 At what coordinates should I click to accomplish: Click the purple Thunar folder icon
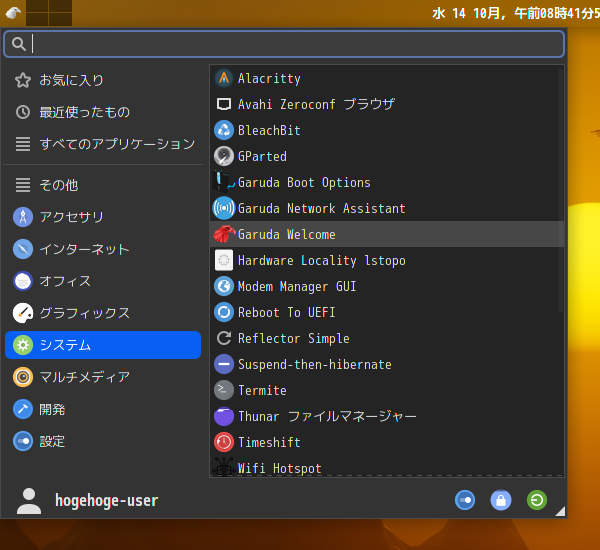[224, 416]
